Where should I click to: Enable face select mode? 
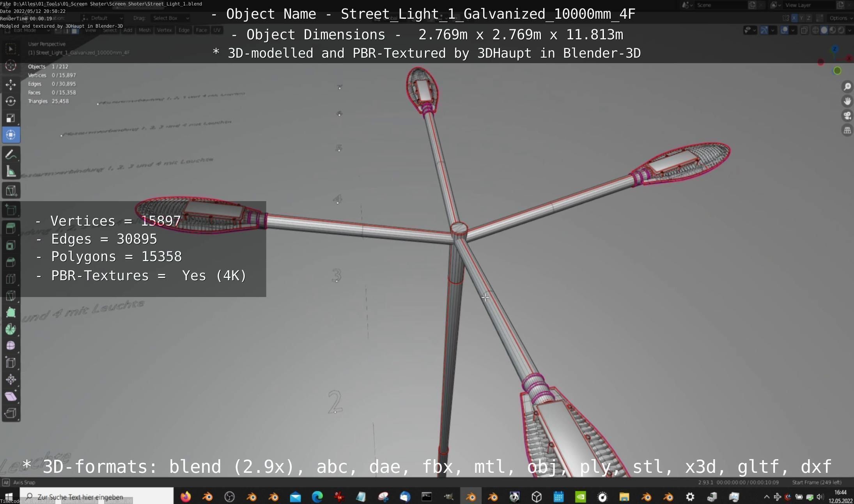74,30
